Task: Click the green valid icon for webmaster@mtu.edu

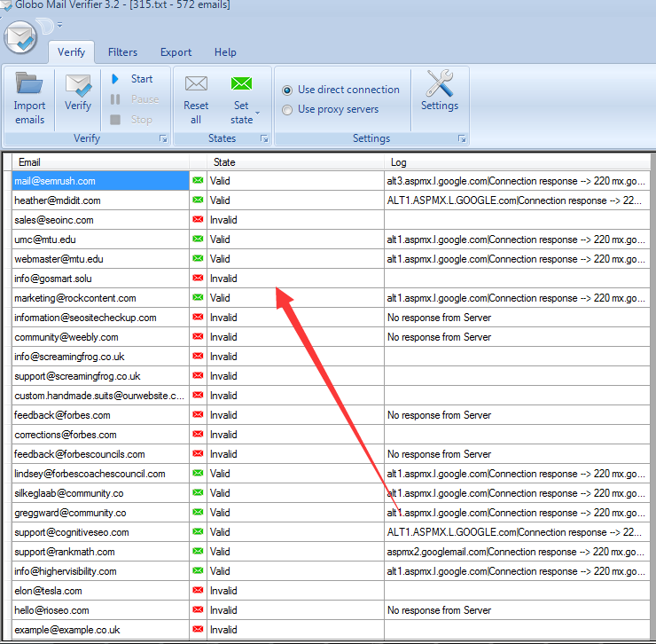Action: [x=198, y=258]
